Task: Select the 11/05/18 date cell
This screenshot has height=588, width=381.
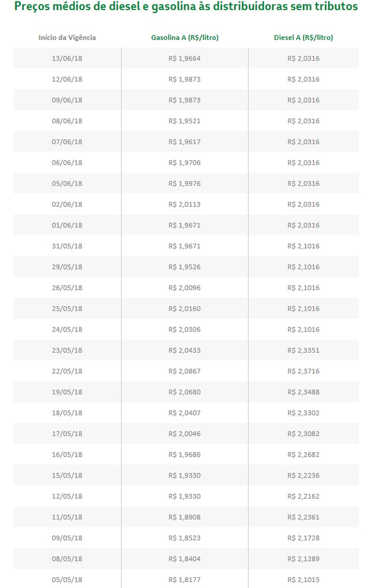Action: 67,517
